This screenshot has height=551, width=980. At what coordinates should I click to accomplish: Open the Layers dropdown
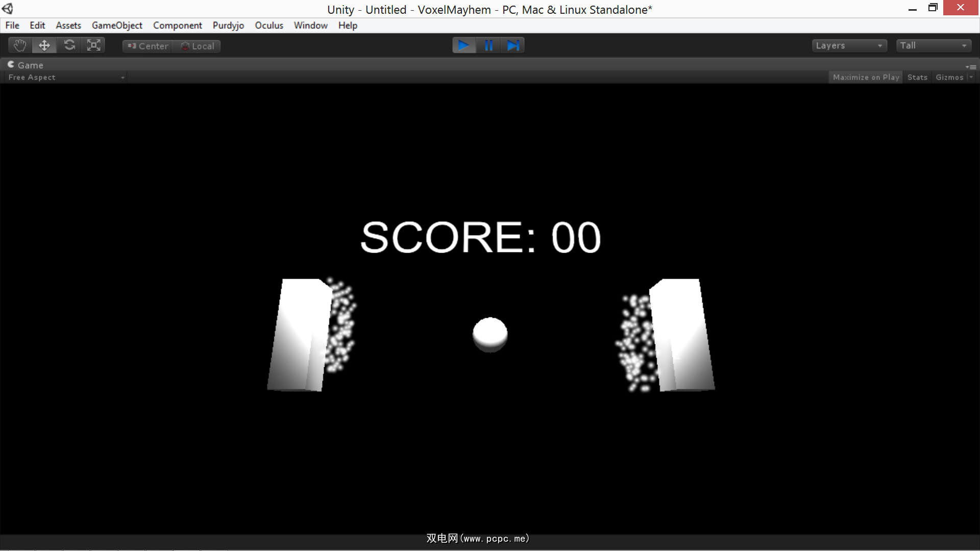tap(849, 45)
